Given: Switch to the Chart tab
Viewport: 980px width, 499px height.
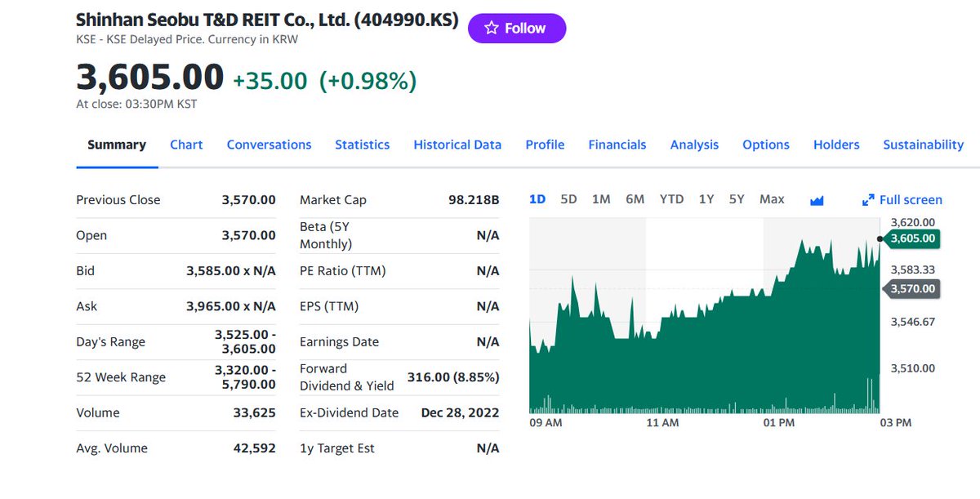Looking at the screenshot, I should (186, 145).
